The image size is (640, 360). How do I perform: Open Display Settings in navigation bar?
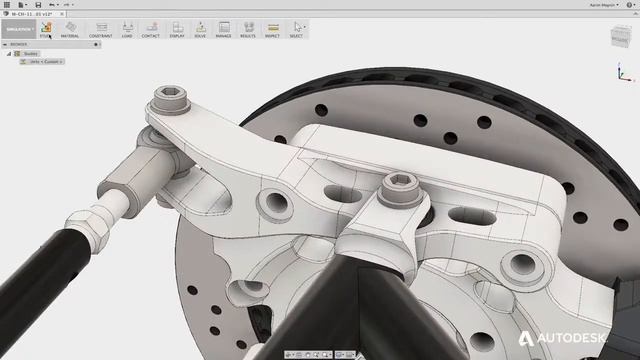pyautogui.click(x=339, y=354)
